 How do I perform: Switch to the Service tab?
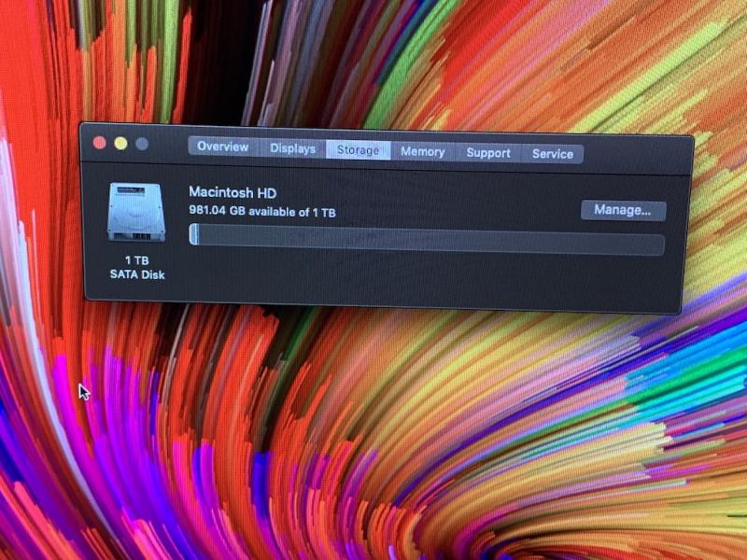pyautogui.click(x=553, y=154)
